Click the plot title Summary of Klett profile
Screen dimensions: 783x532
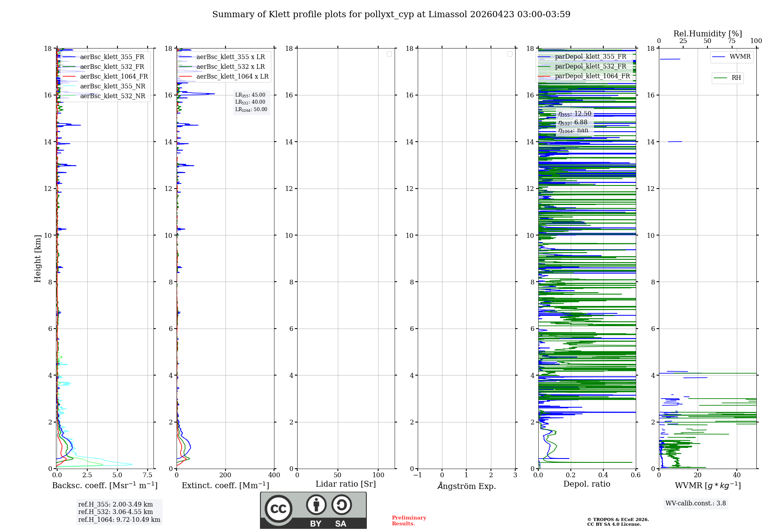point(391,14)
